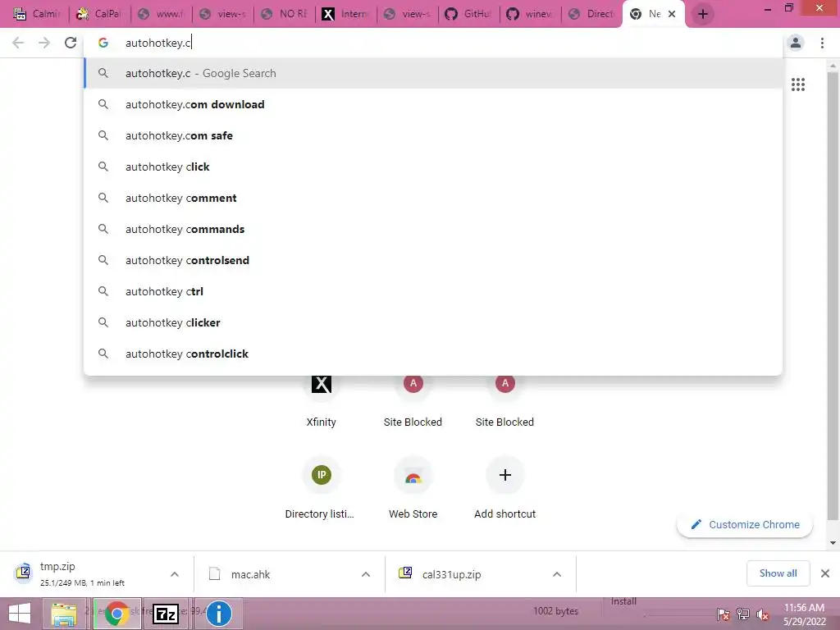
Task: Click in the address bar text field
Action: tap(433, 43)
